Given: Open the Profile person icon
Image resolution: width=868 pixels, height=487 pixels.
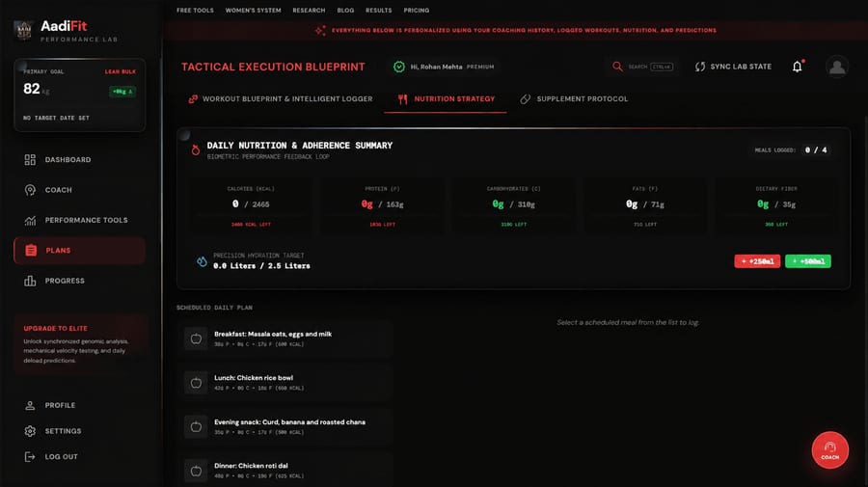Looking at the screenshot, I should point(30,405).
